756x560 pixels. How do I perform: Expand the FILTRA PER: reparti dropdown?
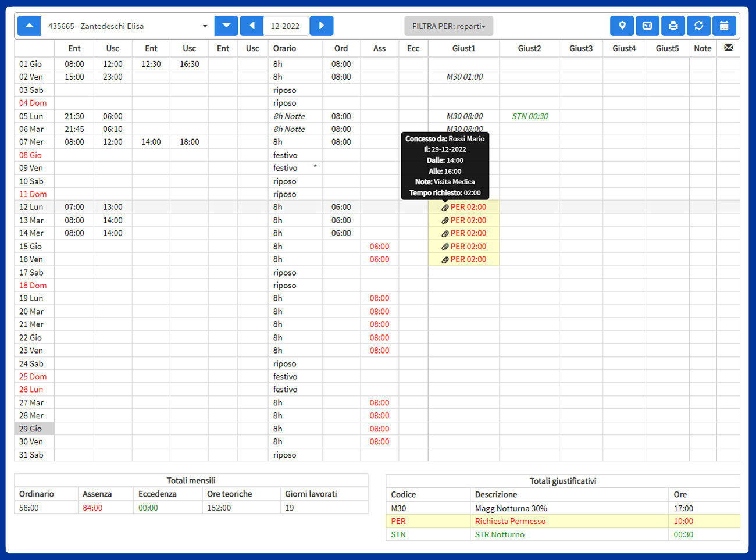pyautogui.click(x=448, y=26)
